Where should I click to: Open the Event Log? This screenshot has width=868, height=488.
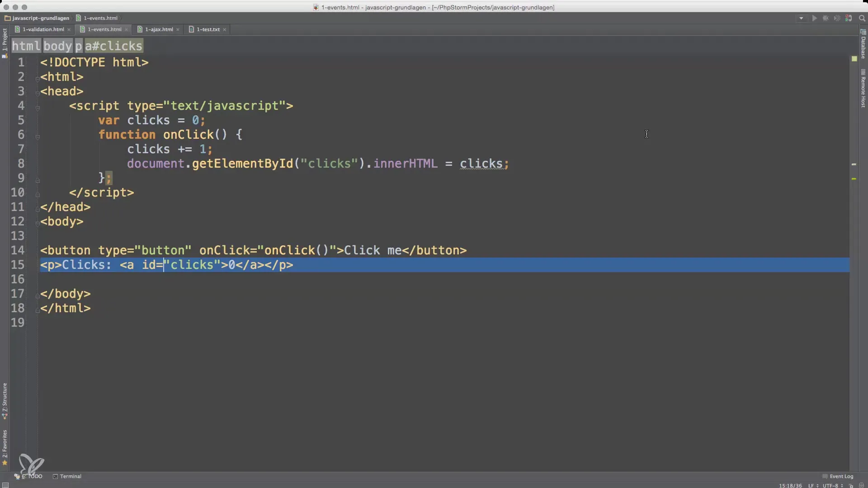click(838, 476)
